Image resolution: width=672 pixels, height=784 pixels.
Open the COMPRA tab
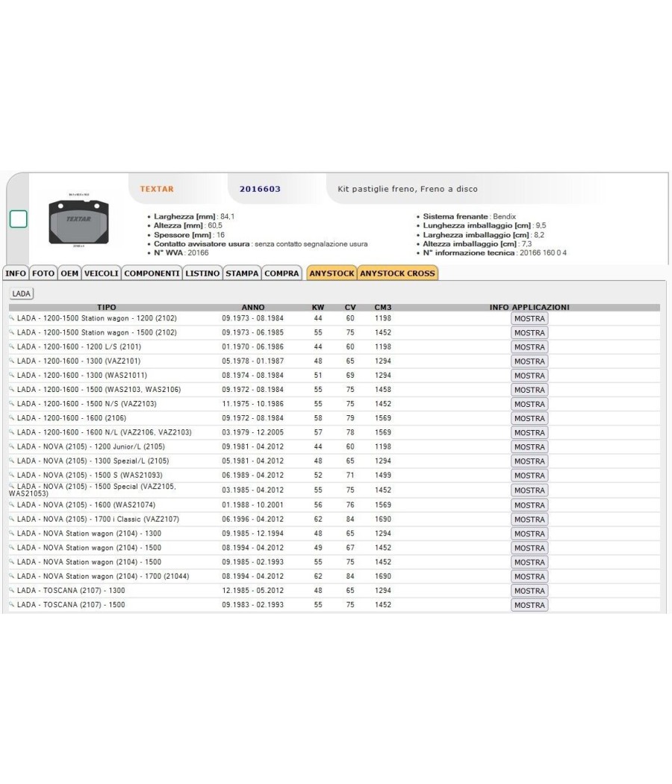281,273
